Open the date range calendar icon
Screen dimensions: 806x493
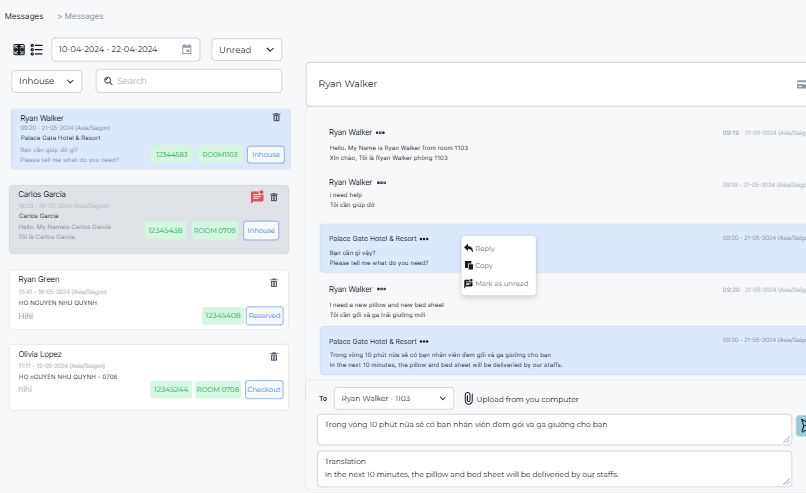(187, 49)
